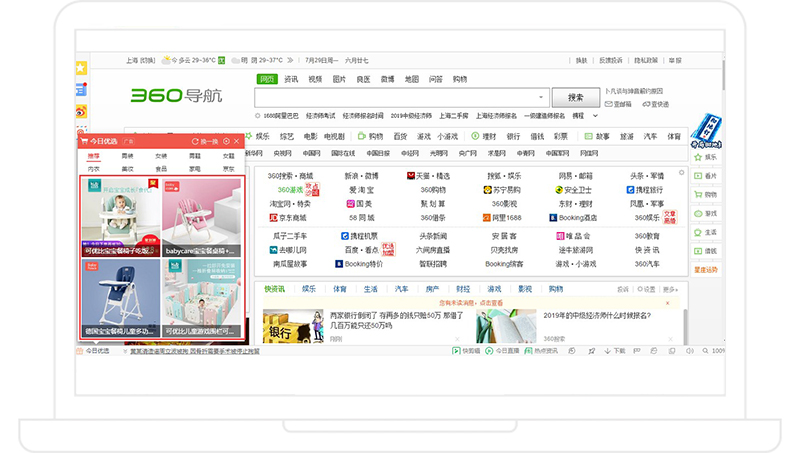
Task: Open the 故事 category icon
Action: [596, 136]
